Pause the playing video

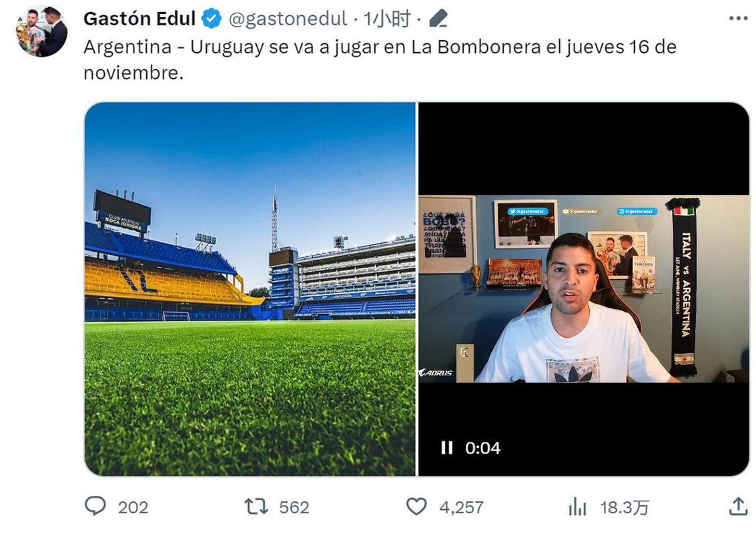coord(446,448)
